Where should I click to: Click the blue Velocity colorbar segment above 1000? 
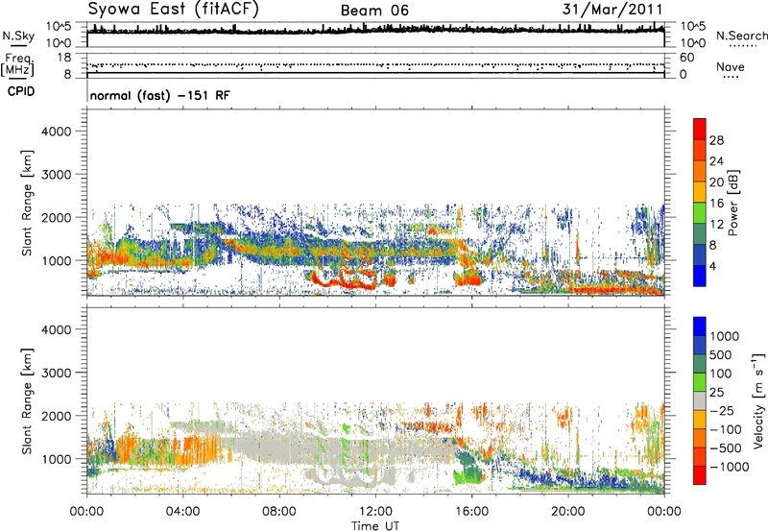700,326
